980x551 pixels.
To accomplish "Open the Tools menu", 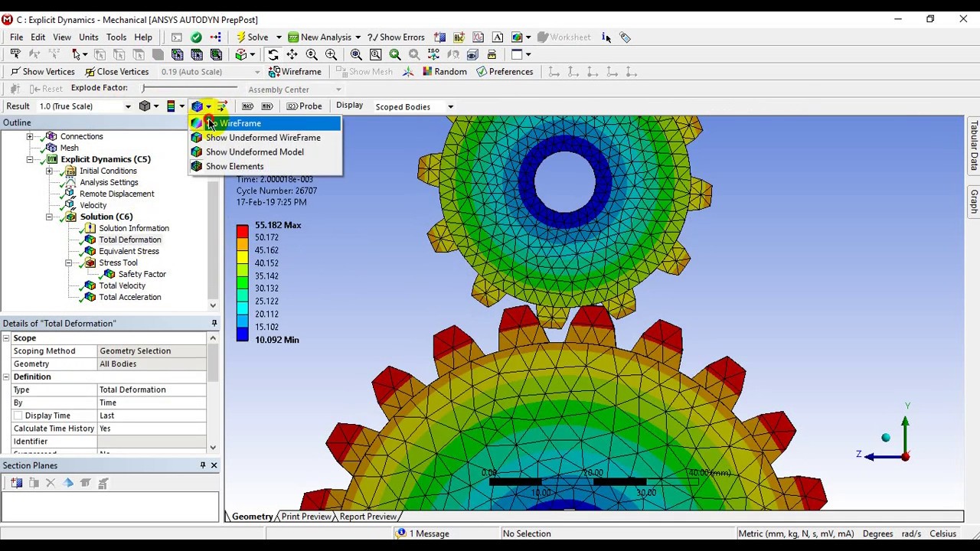I will [x=116, y=37].
